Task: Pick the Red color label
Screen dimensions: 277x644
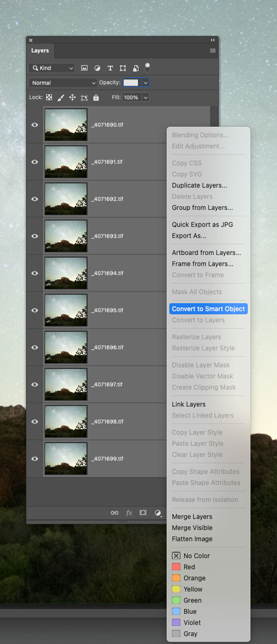Action: pos(189,567)
